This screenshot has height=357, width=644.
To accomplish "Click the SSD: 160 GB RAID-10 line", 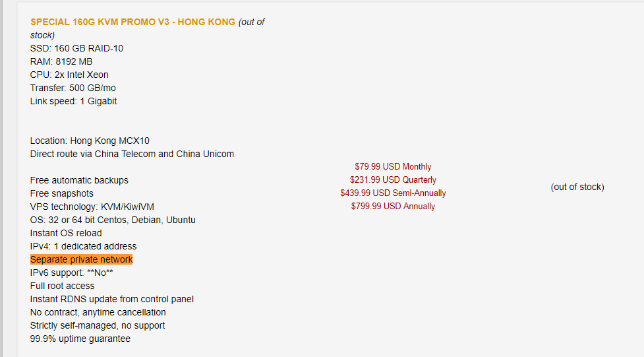I will click(76, 49).
